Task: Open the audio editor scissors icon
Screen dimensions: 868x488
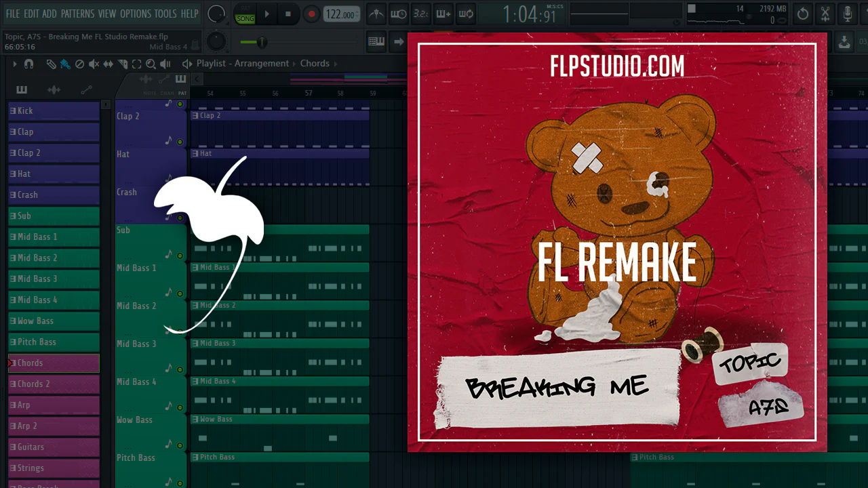Action: 825,14
